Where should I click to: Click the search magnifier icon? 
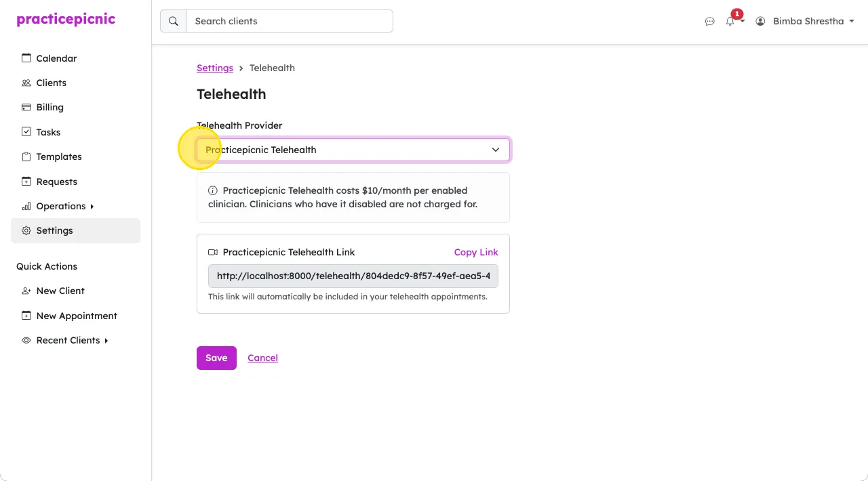174,21
